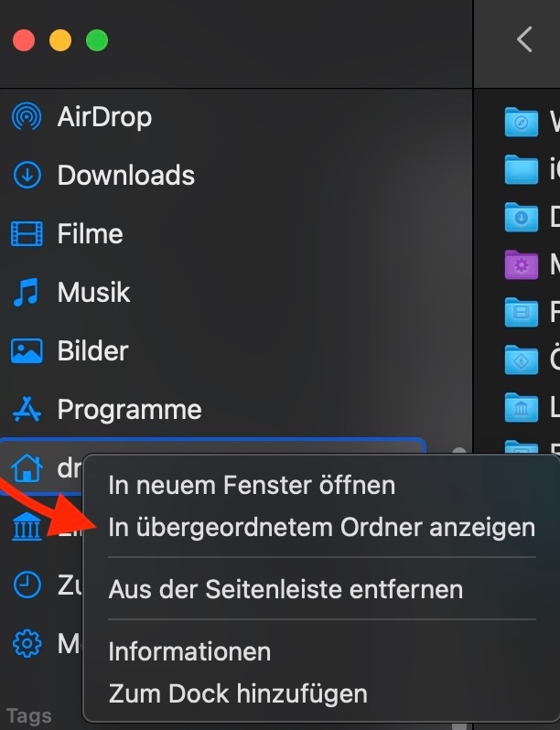Click the Downloads arrow icon in sidebar
Viewport: 560px width, 730px height.
[x=27, y=175]
